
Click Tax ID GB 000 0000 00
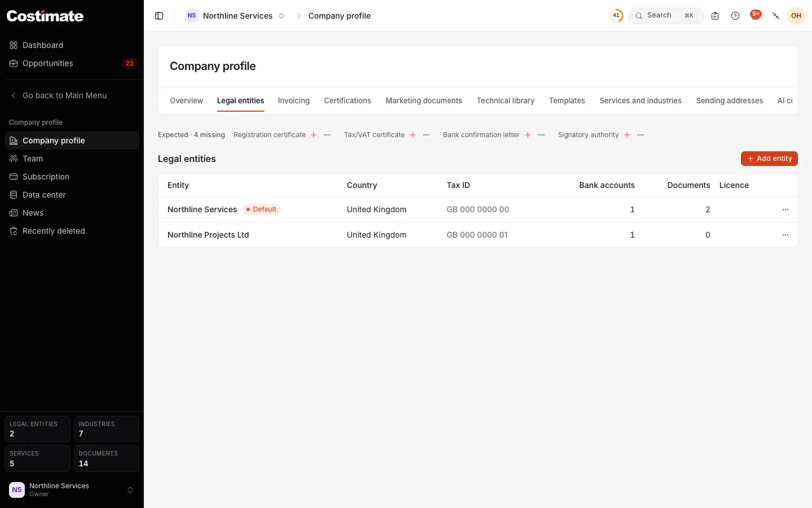tap(478, 209)
